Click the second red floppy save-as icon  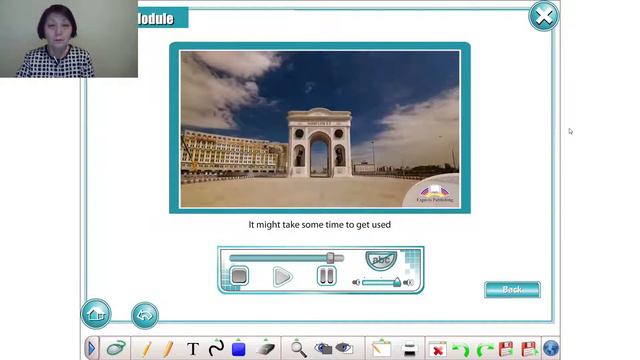click(529, 349)
